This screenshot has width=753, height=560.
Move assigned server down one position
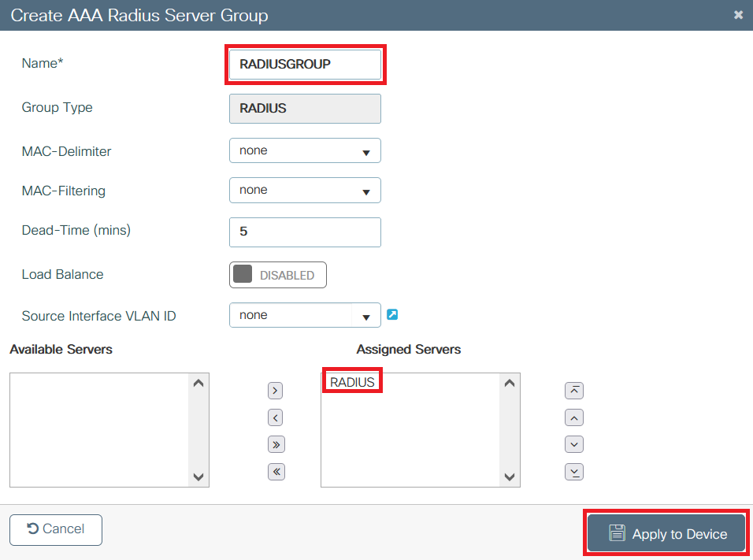[574, 443]
